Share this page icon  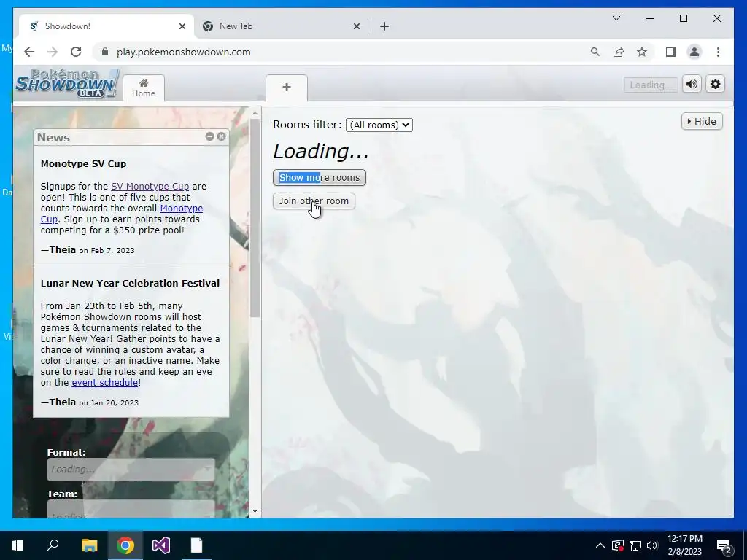click(x=619, y=52)
